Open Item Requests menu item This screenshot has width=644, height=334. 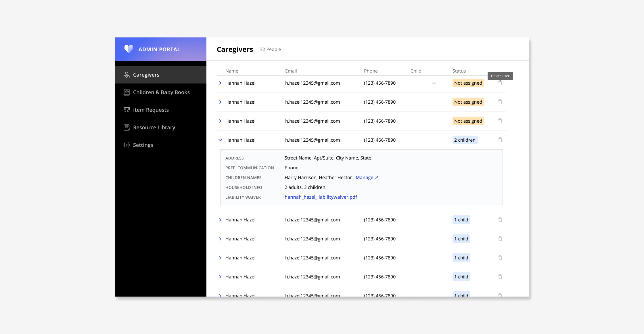(x=151, y=110)
